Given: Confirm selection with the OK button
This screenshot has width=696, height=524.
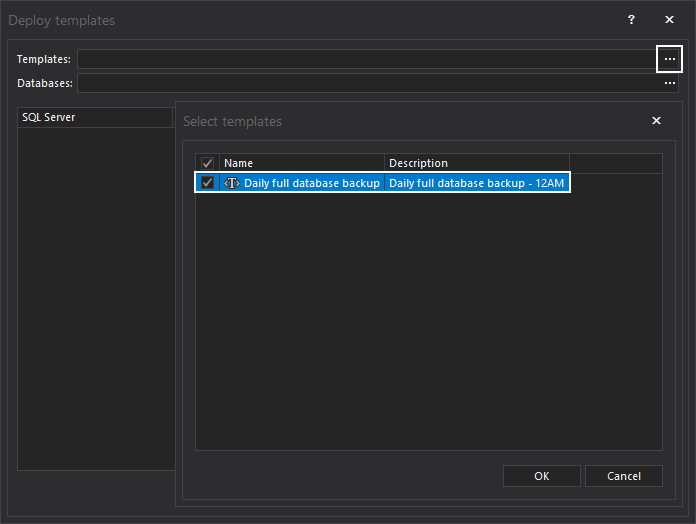Looking at the screenshot, I should tap(541, 476).
